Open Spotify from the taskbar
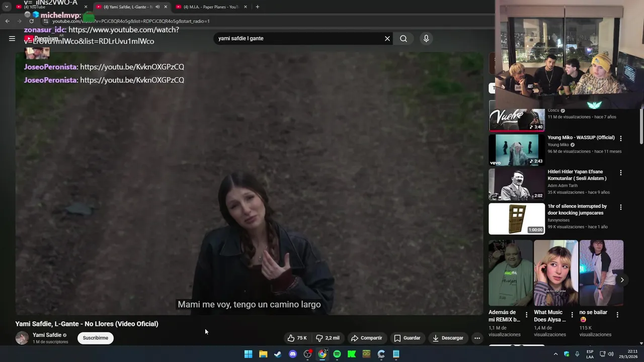This screenshot has height=362, width=644. tap(337, 354)
